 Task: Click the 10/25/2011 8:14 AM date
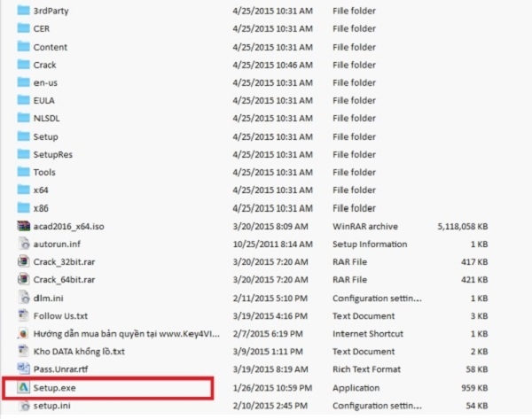273,244
